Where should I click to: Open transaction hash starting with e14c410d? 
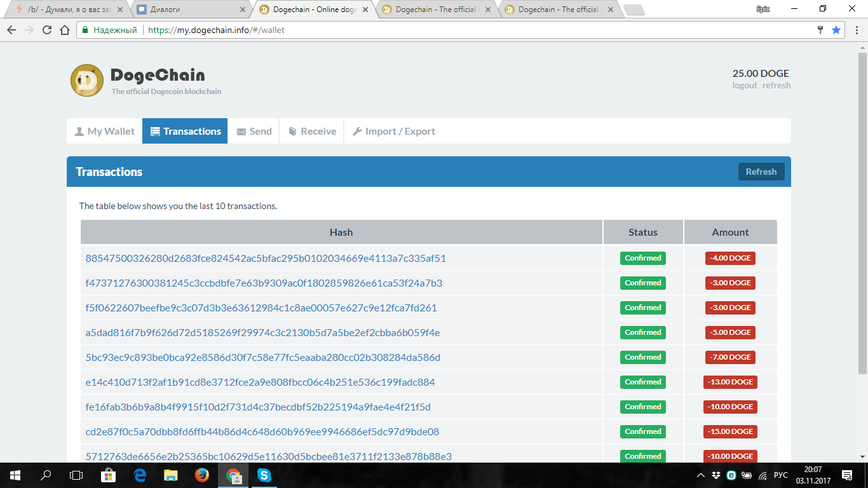click(x=261, y=383)
